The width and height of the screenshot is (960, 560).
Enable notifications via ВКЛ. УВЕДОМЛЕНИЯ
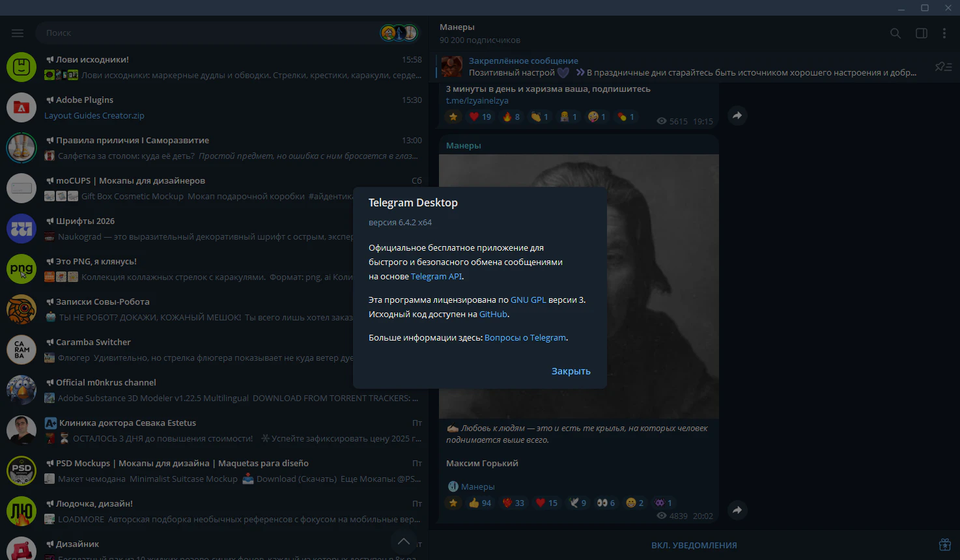[x=694, y=545]
